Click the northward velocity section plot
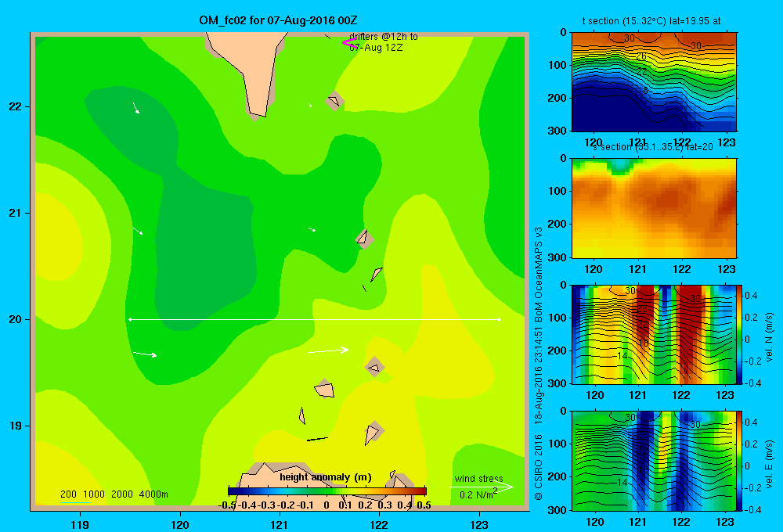This screenshot has height=532, width=783. click(x=654, y=334)
